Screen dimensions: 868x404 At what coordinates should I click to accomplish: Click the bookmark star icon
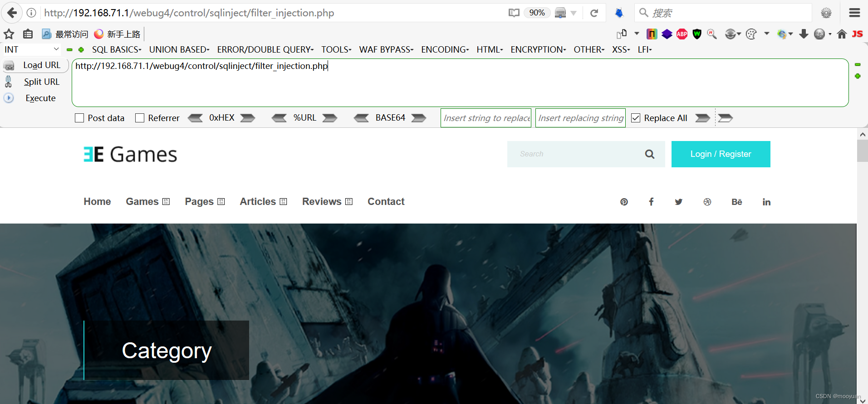9,34
